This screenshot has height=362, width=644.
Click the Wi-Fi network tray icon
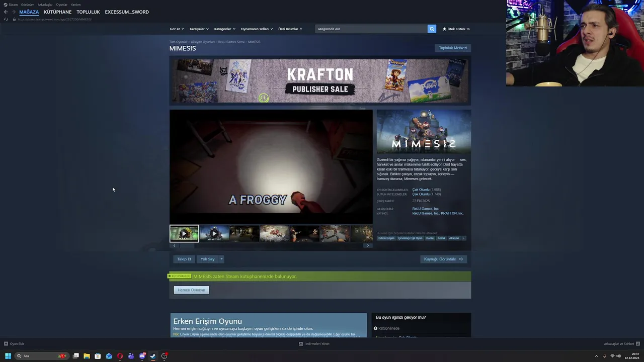(x=612, y=356)
